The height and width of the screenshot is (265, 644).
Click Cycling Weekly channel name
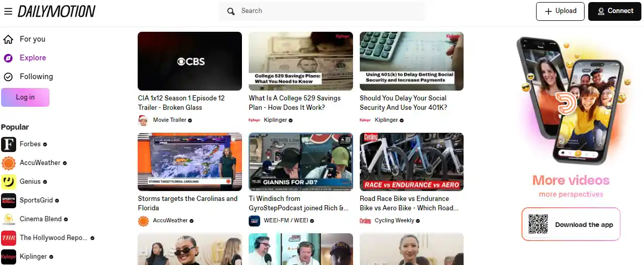394,221
